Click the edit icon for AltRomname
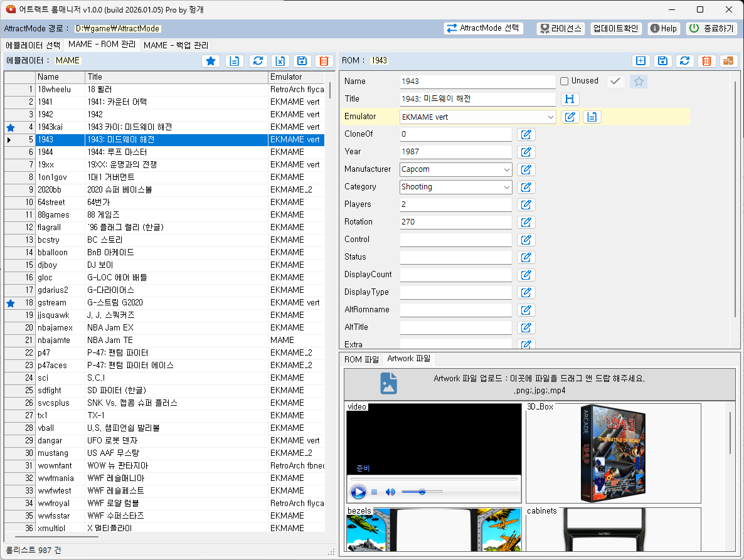The height and width of the screenshot is (560, 744). [526, 310]
